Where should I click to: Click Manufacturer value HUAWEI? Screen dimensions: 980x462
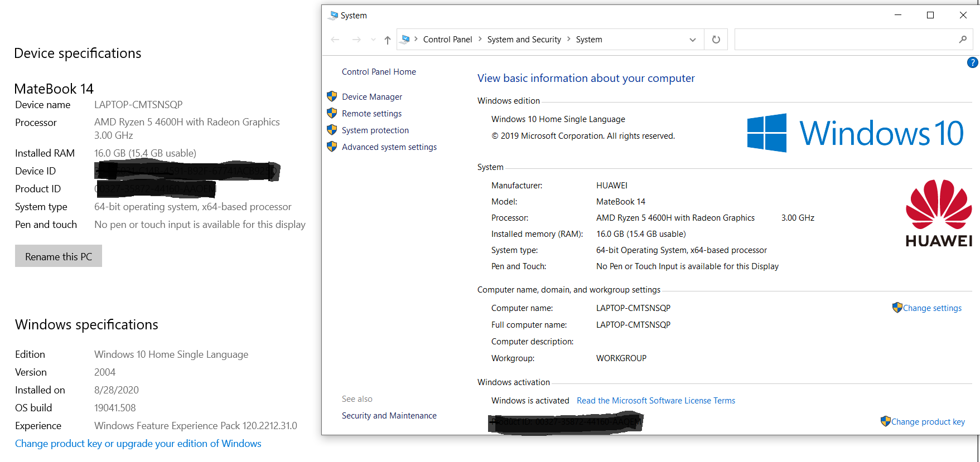tap(612, 186)
